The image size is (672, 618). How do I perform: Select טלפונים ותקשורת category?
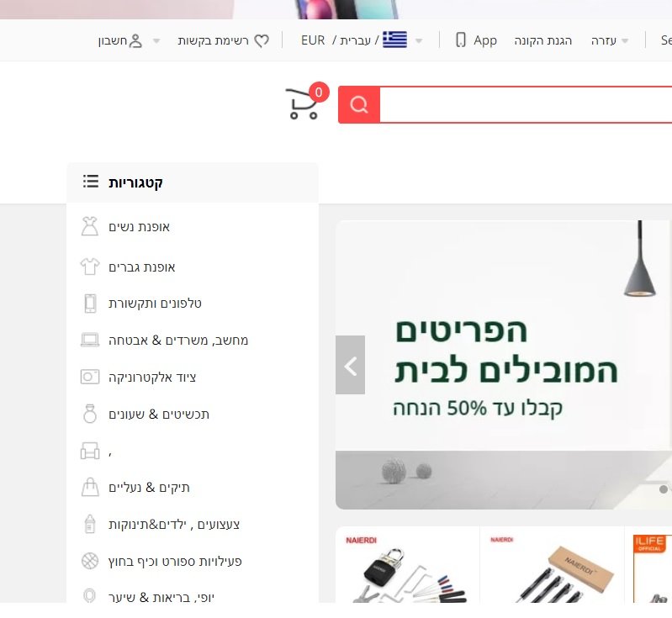155,304
